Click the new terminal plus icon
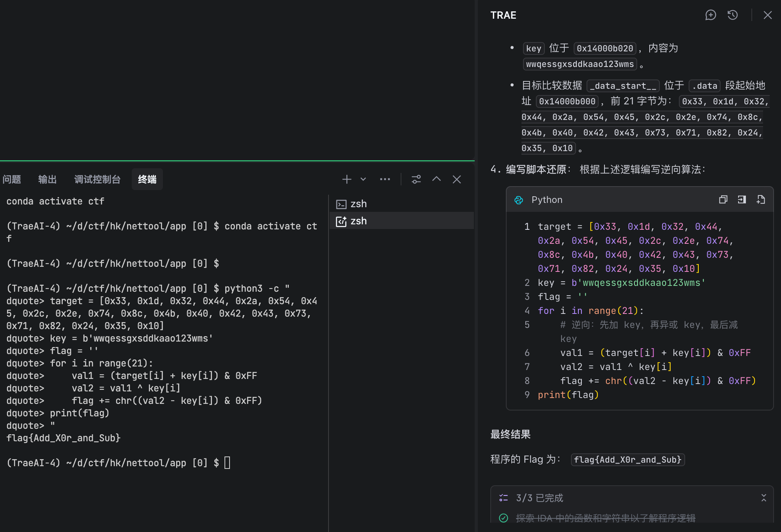The image size is (781, 532). (x=346, y=179)
